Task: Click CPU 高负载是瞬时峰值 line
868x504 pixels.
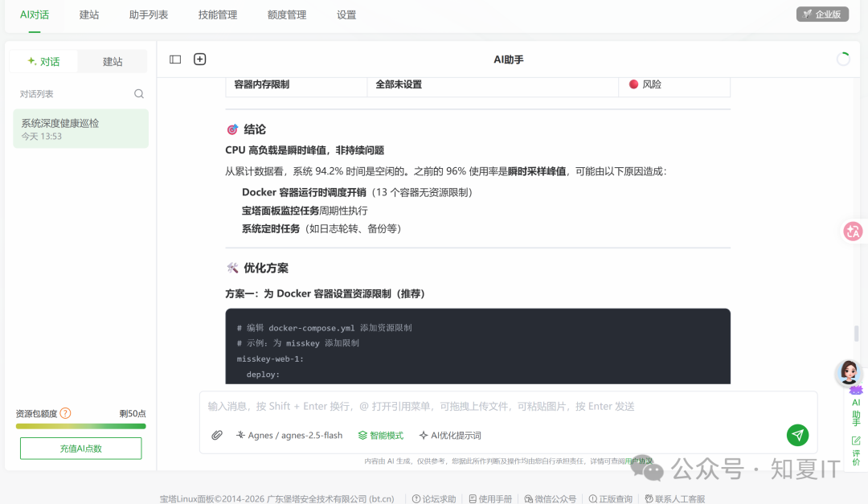Action: (305, 150)
